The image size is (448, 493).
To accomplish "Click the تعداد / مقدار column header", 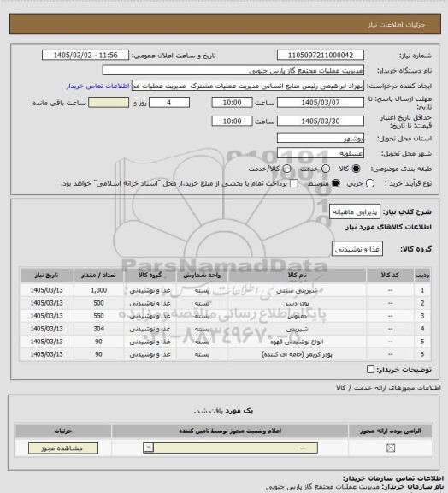I will tap(98, 275).
